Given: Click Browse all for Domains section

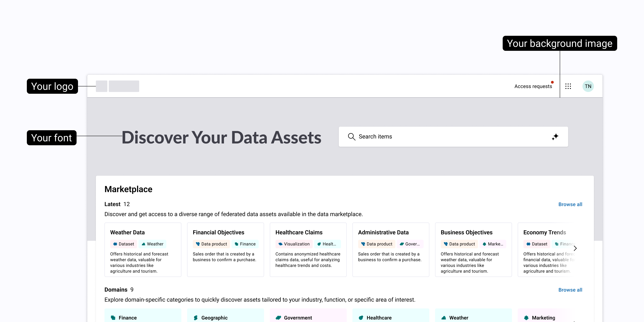Looking at the screenshot, I should click(x=570, y=290).
